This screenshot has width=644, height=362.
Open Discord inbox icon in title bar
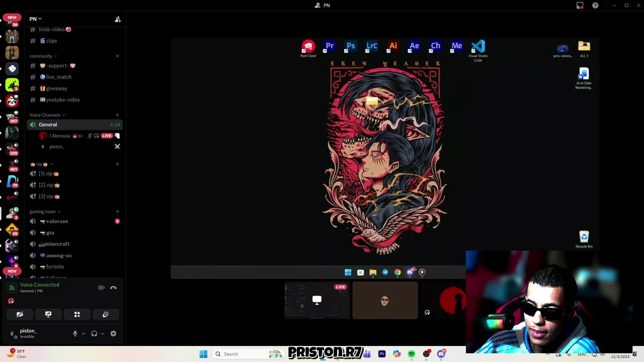[580, 6]
